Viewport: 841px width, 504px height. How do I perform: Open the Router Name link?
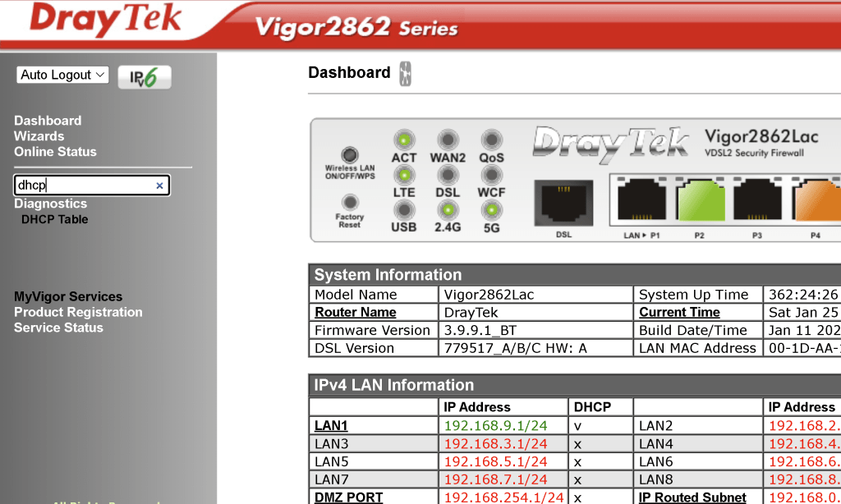(356, 312)
